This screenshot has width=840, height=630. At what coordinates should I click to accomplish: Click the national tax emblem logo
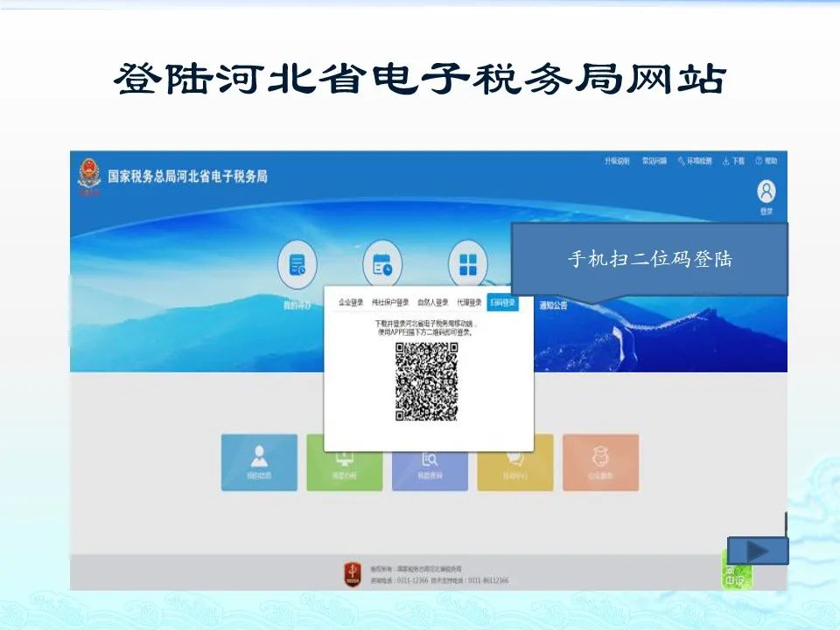pyautogui.click(x=89, y=175)
